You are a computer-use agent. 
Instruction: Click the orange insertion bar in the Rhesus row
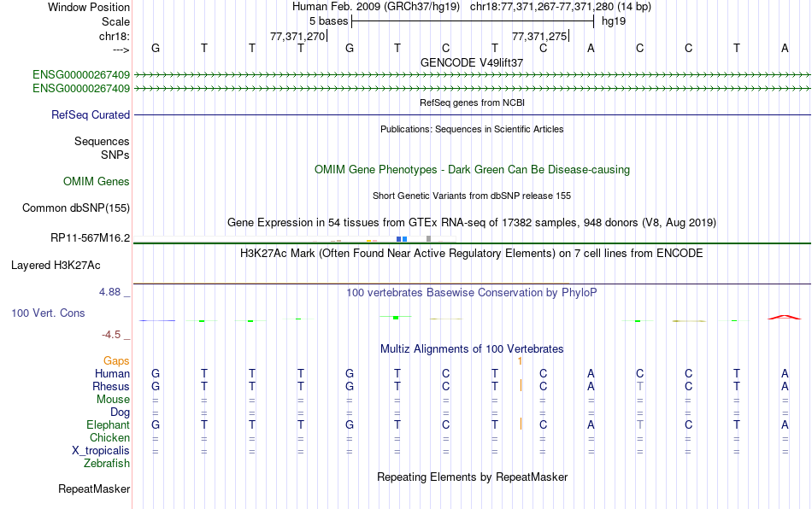click(x=521, y=385)
